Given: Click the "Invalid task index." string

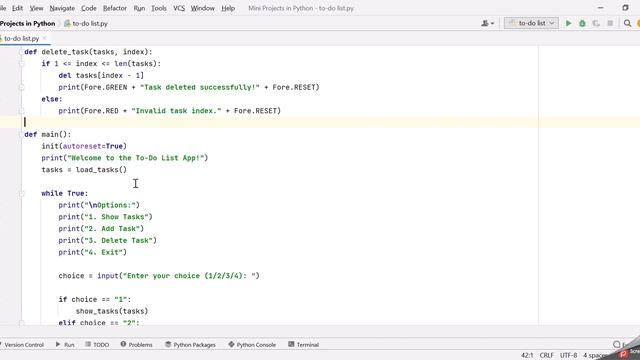Looking at the screenshot, I should pyautogui.click(x=176, y=111).
